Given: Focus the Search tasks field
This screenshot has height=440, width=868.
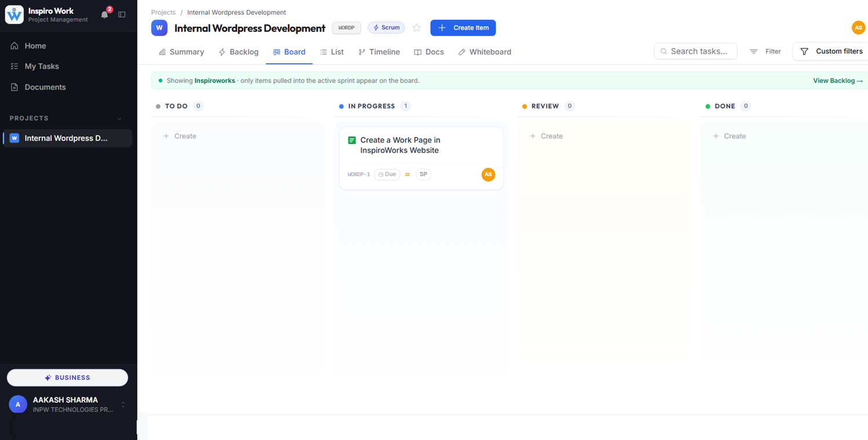Looking at the screenshot, I should pos(696,51).
